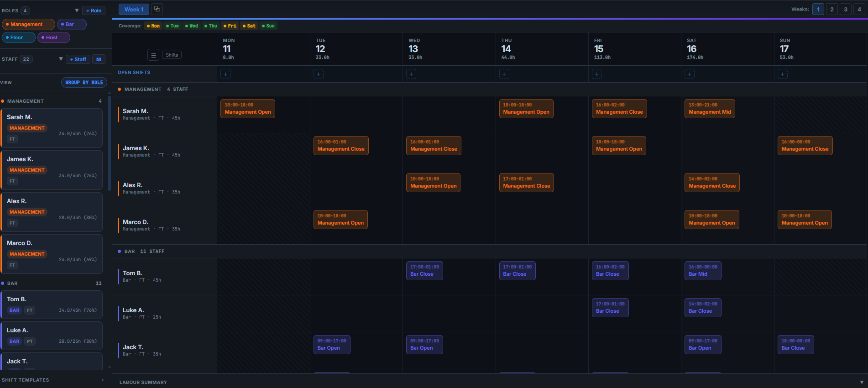Toggle Wed coverage chip
Image resolution: width=868 pixels, height=388 pixels.
click(x=192, y=26)
